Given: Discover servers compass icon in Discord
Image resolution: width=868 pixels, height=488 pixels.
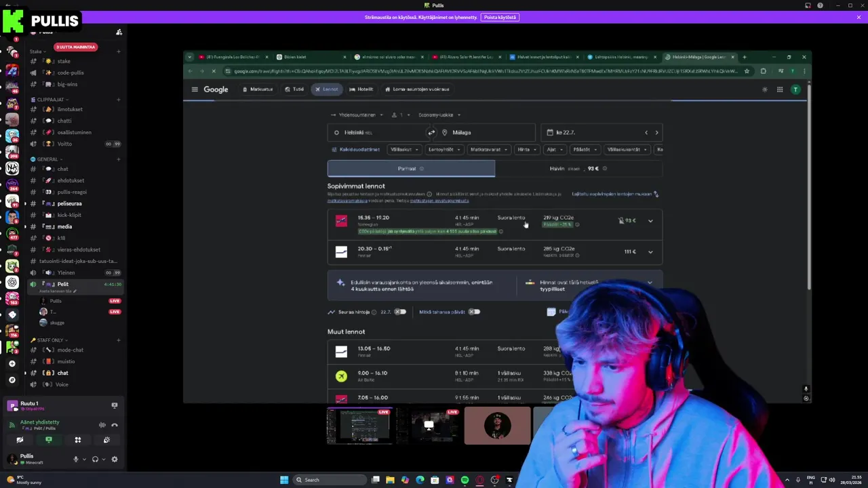Looking at the screenshot, I should [x=12, y=380].
